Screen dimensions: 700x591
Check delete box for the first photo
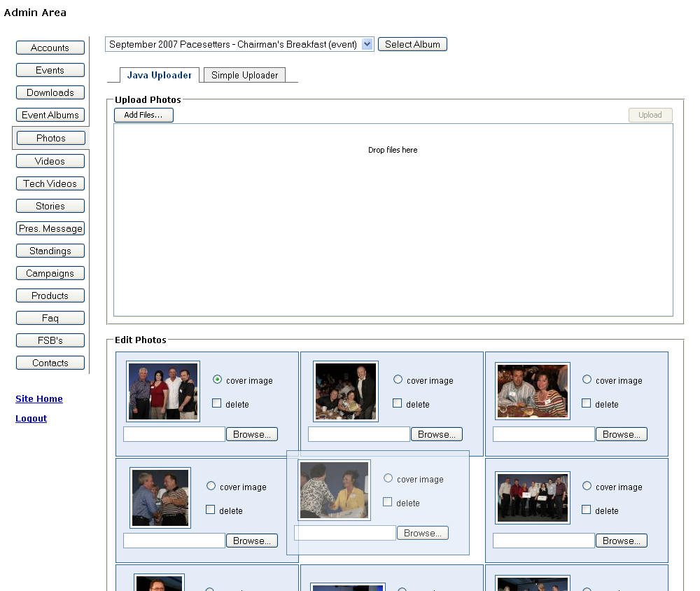point(217,403)
